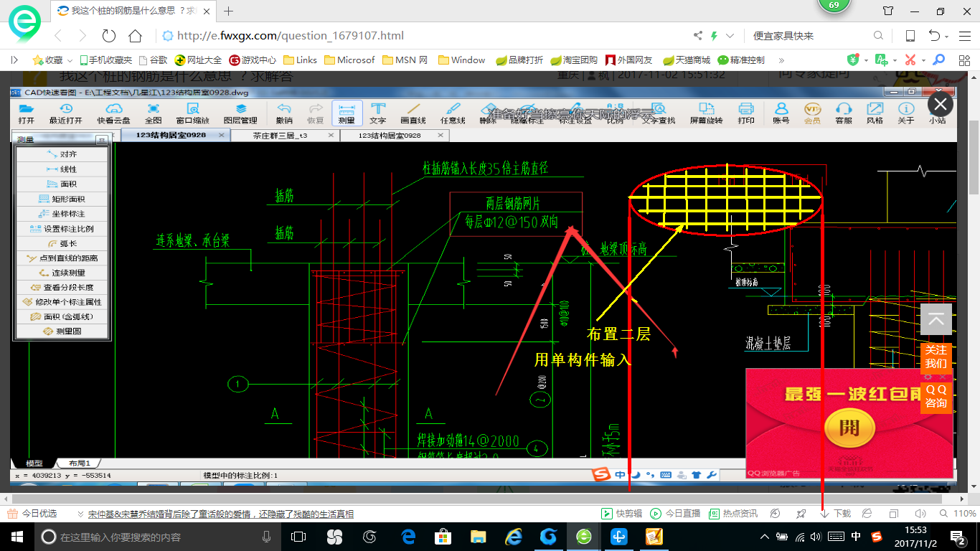Image resolution: width=980 pixels, height=551 pixels.
Task: Open 今日直播 in the status bar
Action: point(675,514)
